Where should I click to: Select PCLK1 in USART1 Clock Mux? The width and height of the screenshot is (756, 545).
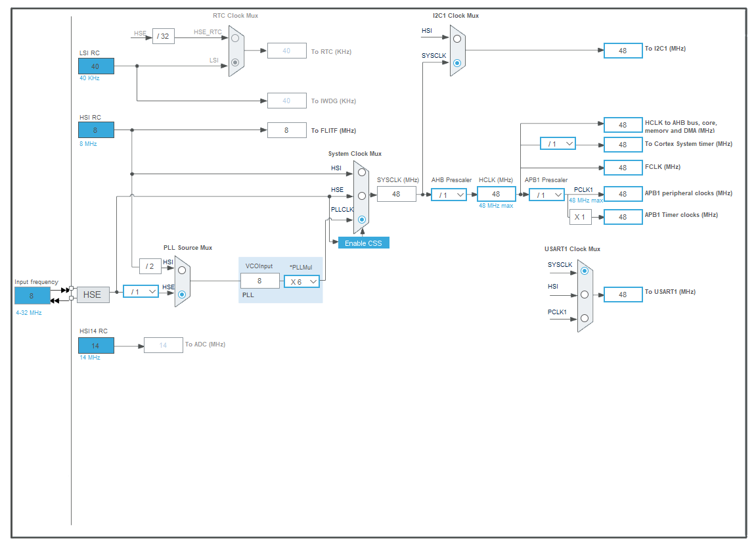point(584,318)
